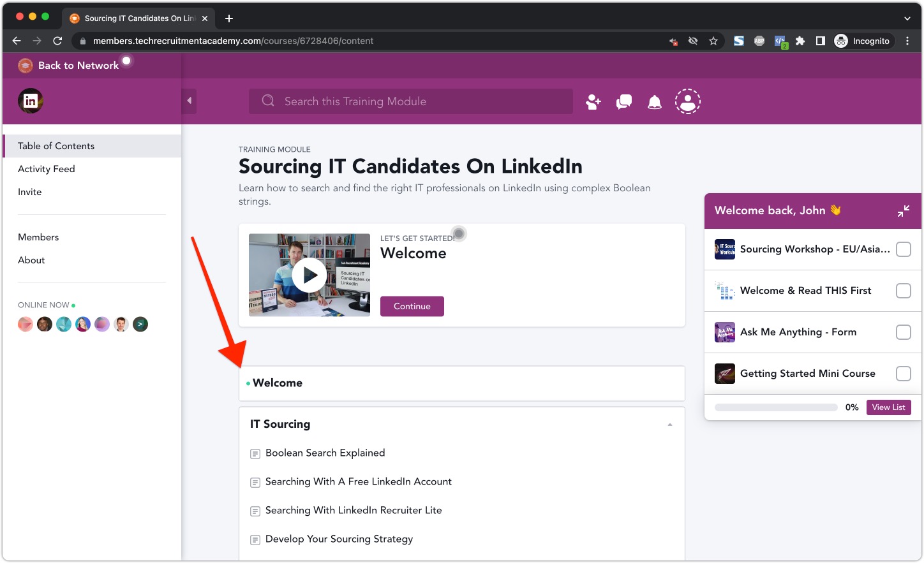Open Searching With A Free LinkedIn Account
Screen dimensions: 924x563
click(359, 482)
